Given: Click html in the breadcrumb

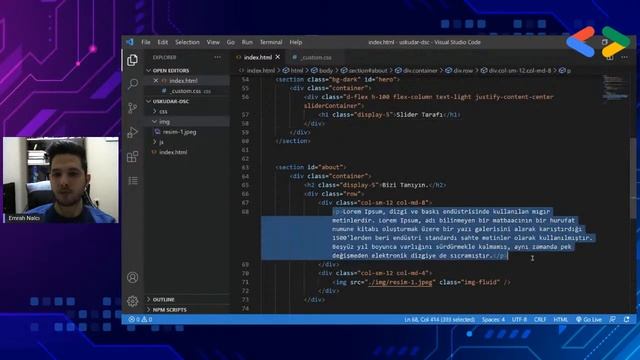Looking at the screenshot, I should (x=293, y=71).
